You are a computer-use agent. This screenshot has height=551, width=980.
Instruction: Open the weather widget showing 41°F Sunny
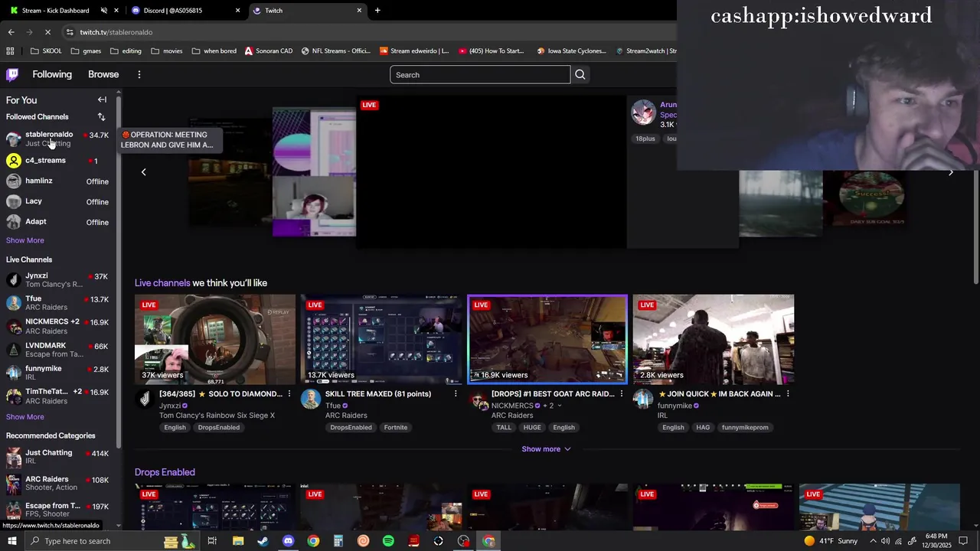(x=831, y=541)
